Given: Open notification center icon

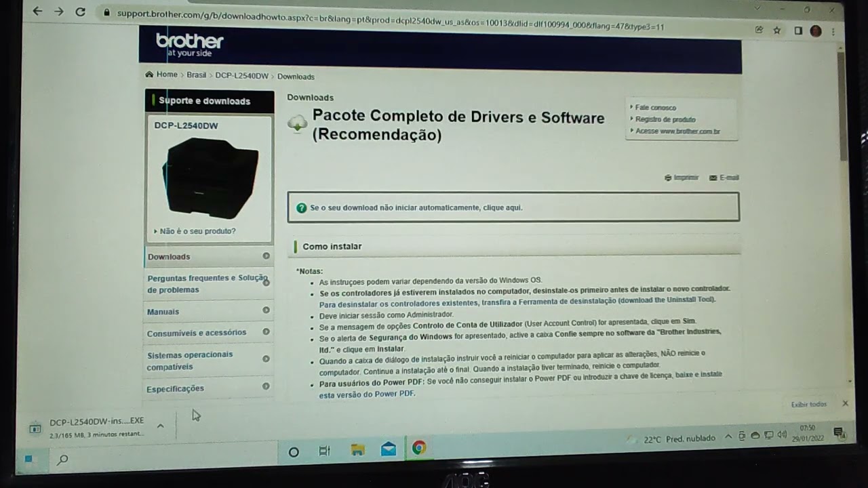Looking at the screenshot, I should coord(838,432).
